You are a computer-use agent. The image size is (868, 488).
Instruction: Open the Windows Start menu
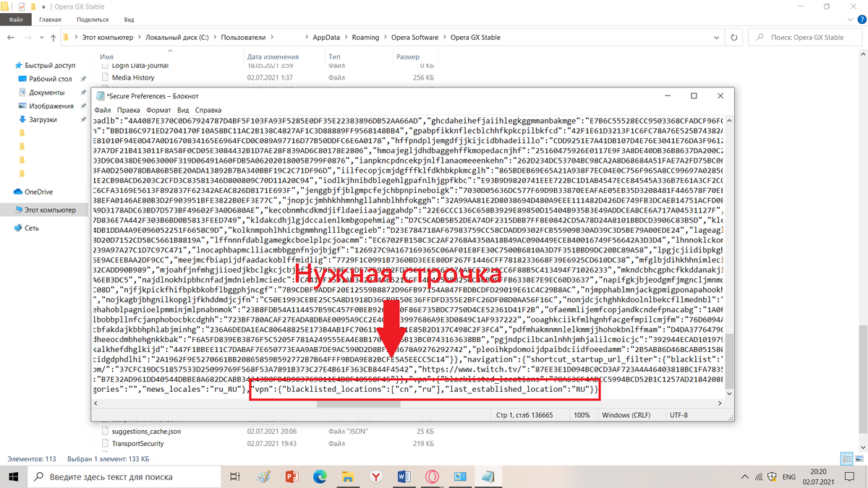[14, 476]
